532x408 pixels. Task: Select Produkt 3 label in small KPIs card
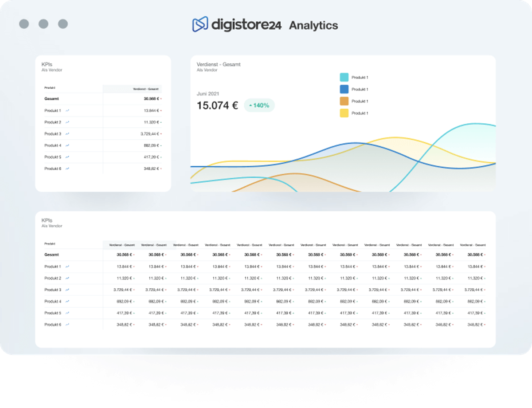53,133
